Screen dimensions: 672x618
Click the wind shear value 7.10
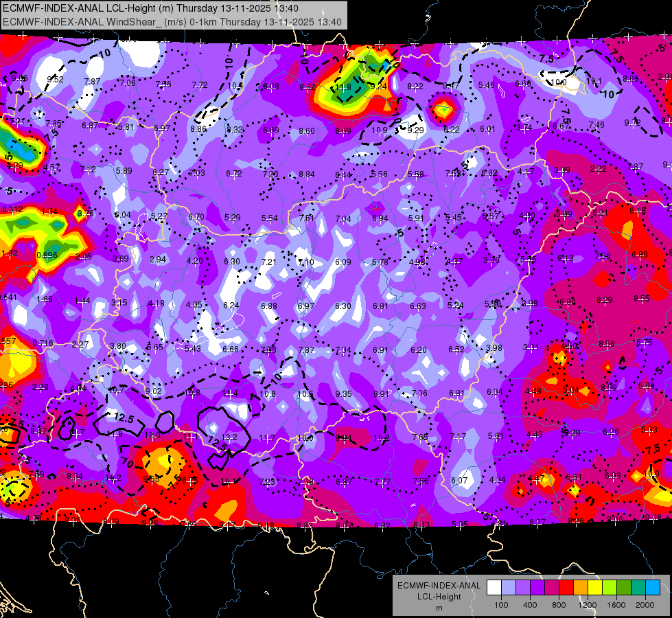click(x=306, y=262)
